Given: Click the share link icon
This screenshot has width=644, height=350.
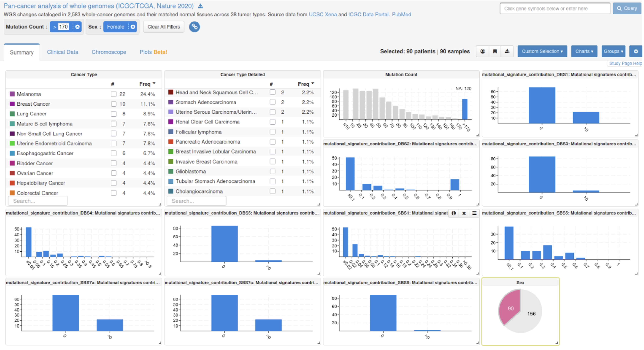Looking at the screenshot, I should point(194,27).
